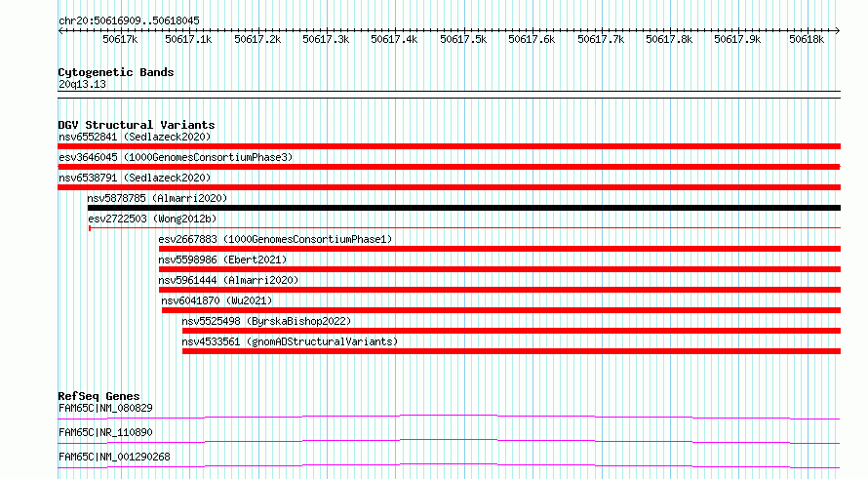Open nsv4533561 (gnomADStructuralVariants) label
This screenshot has height=479, width=868.
coord(290,341)
